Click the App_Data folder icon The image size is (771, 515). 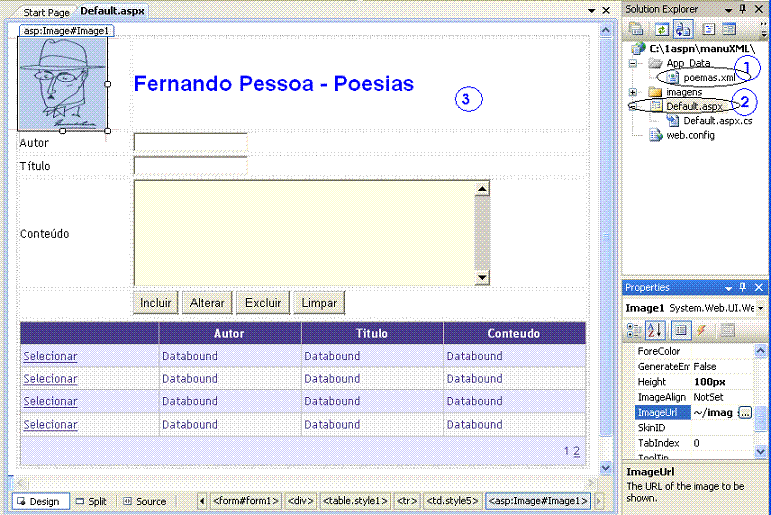coord(655,63)
